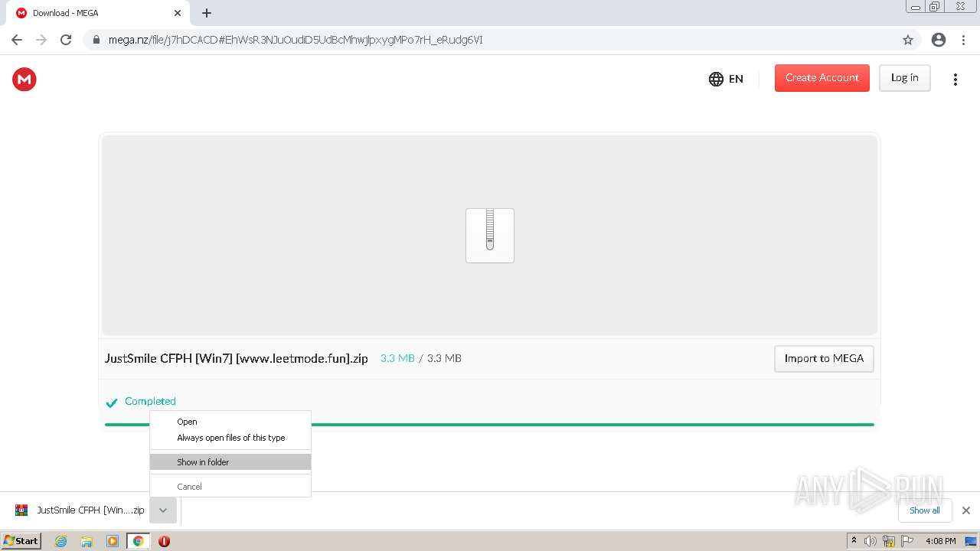
Task: Open Internet Explorer from taskbar
Action: (61, 541)
